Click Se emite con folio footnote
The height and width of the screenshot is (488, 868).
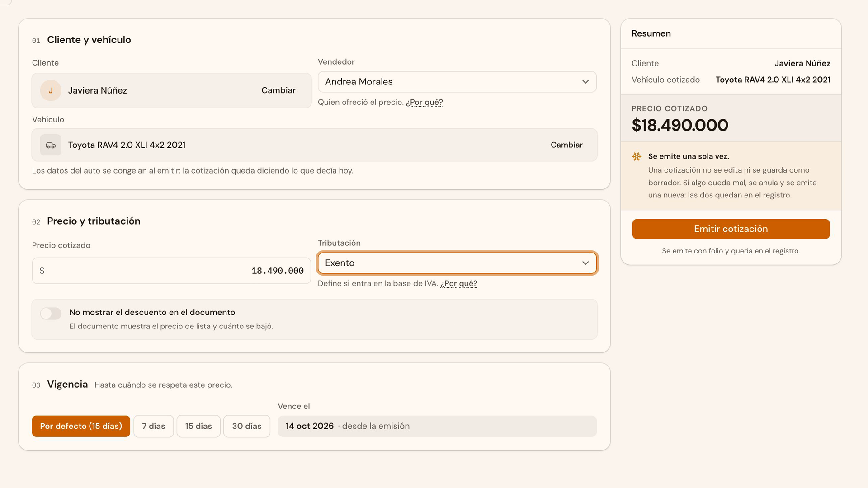pos(731,251)
